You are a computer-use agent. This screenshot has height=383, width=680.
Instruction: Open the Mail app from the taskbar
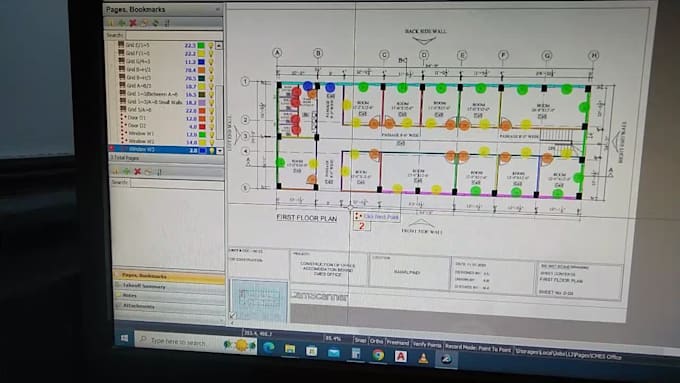coord(333,352)
